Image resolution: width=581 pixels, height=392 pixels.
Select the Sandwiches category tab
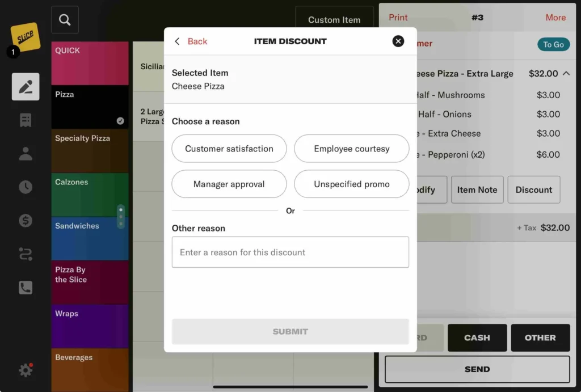click(x=90, y=238)
